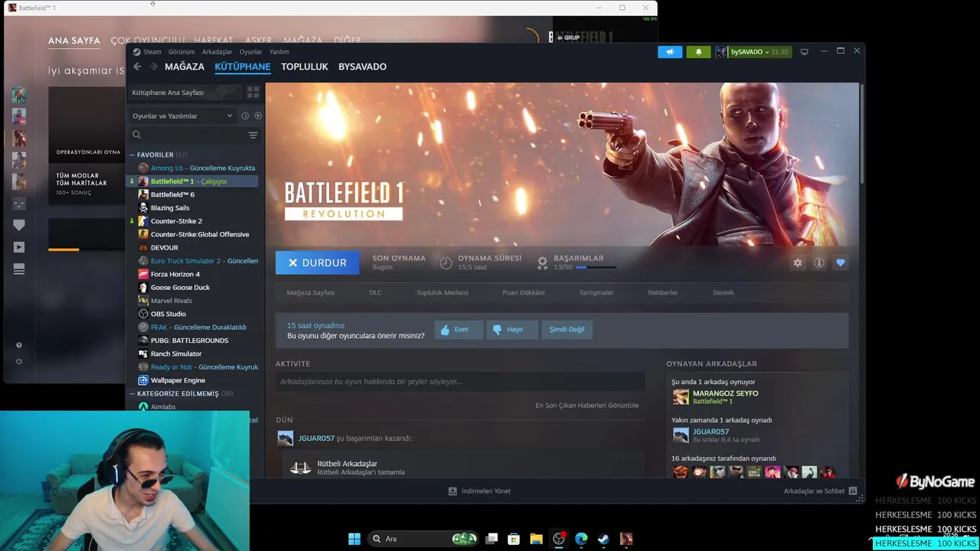Screen dimensions: 980x551
Task: Open Steam notifications bell button
Action: (x=698, y=52)
